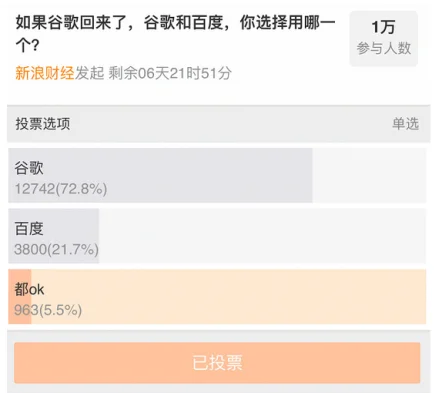Screen dimensions: 443x393
Task: Click the 12742(72.8%) vote count
Action: point(61,189)
